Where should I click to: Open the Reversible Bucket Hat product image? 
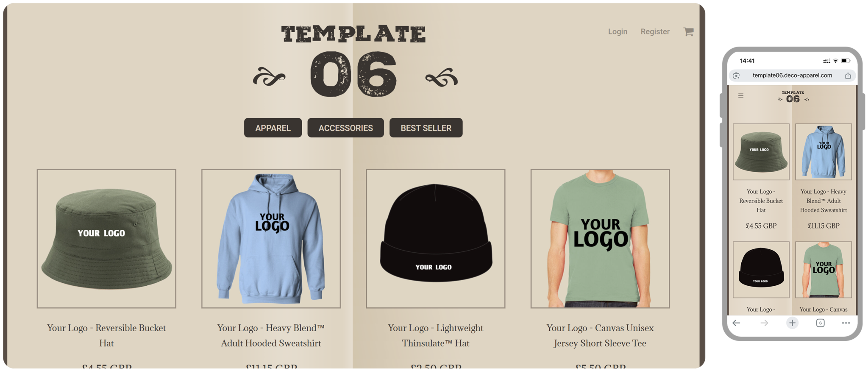click(x=106, y=239)
